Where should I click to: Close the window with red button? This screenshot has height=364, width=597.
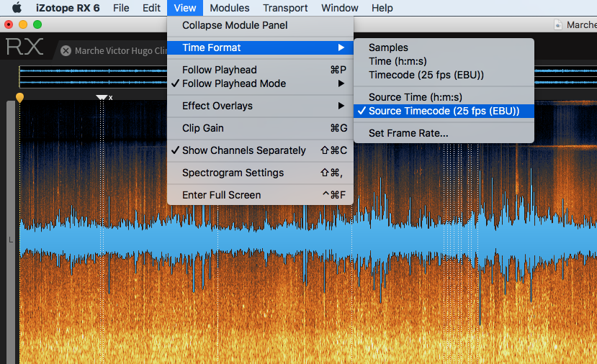[x=9, y=24]
